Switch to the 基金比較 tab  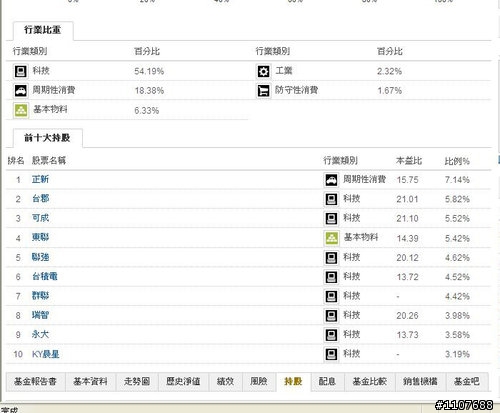(x=369, y=382)
